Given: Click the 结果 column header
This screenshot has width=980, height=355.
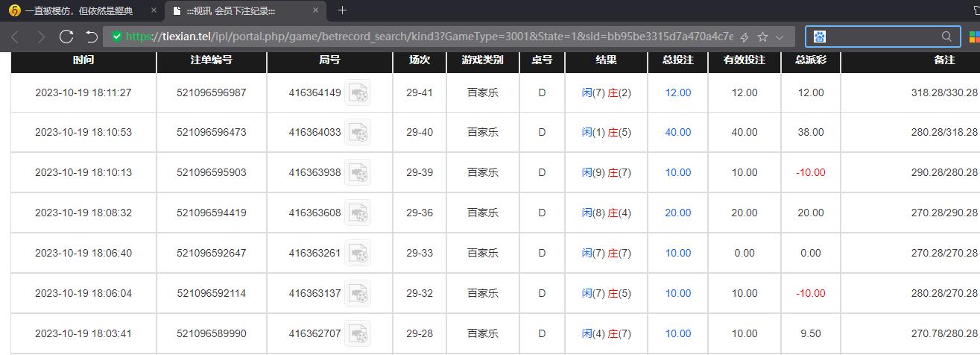Looking at the screenshot, I should 606,60.
